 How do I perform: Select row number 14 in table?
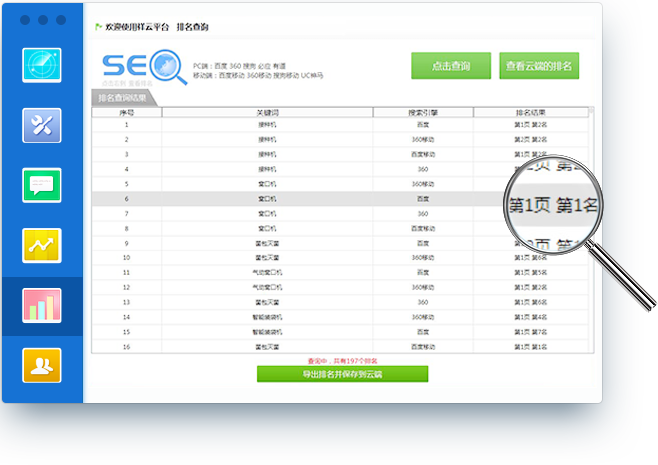tap(340, 317)
